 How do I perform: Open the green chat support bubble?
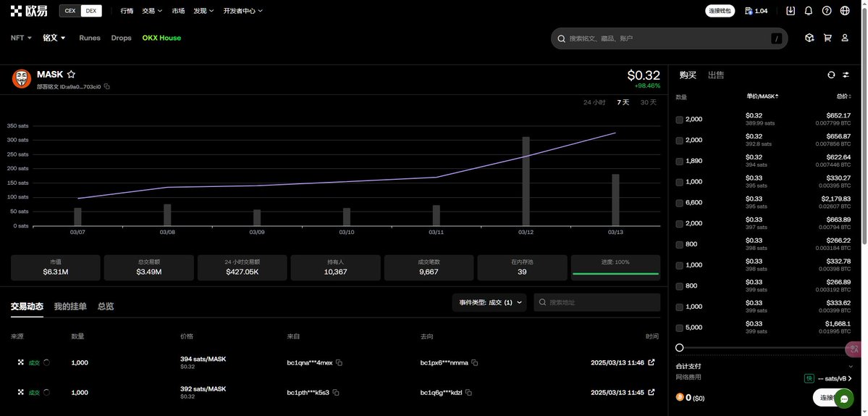pyautogui.click(x=843, y=399)
